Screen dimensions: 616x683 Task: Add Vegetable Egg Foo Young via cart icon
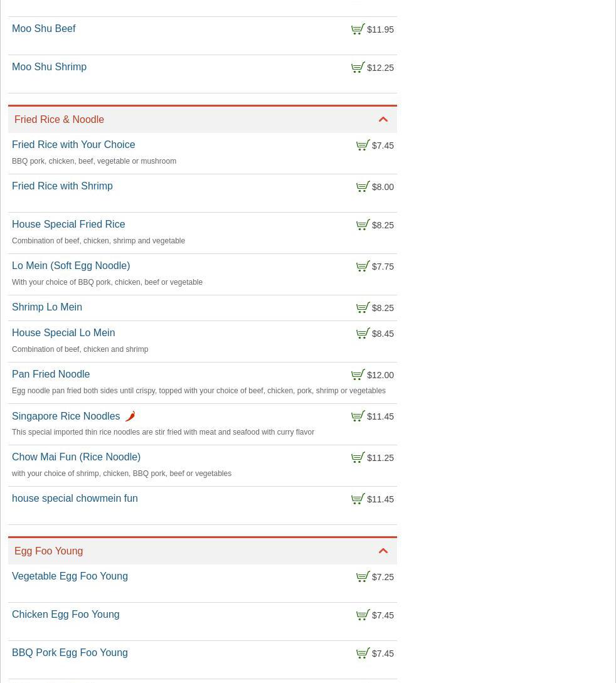point(363,577)
